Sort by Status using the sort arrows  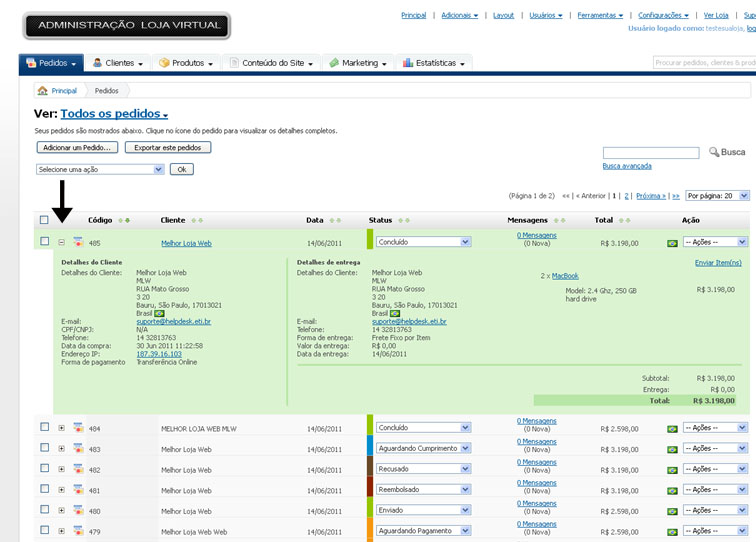[404, 220]
